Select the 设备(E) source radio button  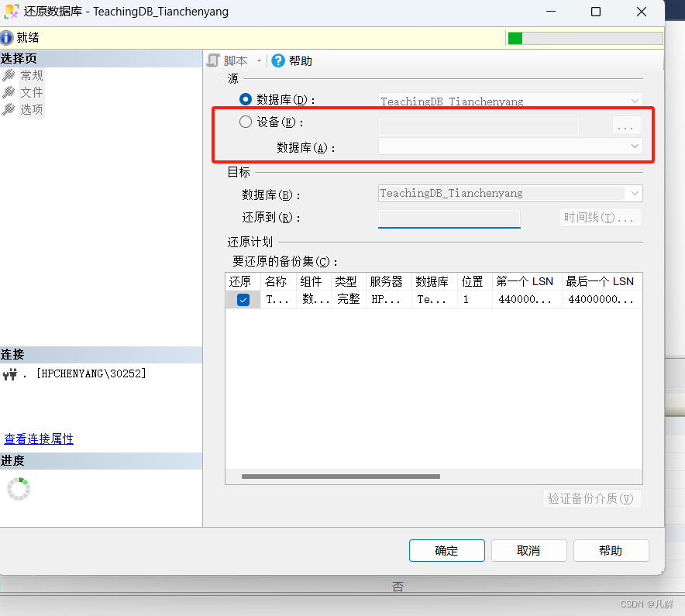coord(246,122)
